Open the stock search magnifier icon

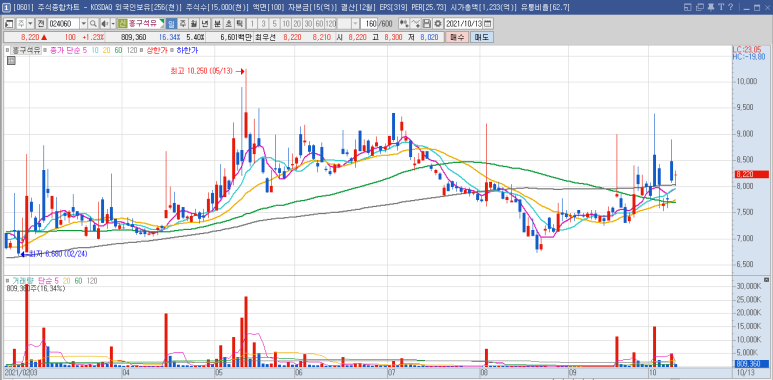click(x=93, y=24)
